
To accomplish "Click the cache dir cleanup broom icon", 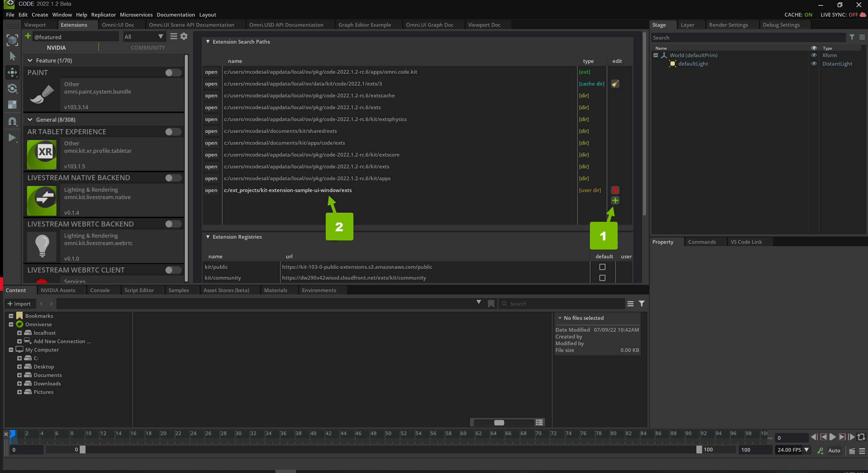I will [x=615, y=84].
